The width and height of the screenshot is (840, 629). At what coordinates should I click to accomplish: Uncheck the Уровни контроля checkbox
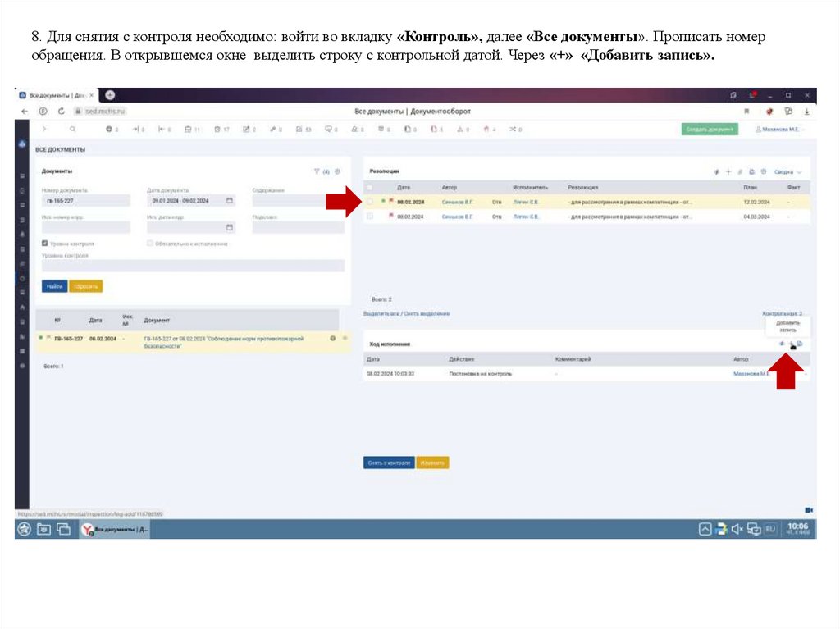44,243
